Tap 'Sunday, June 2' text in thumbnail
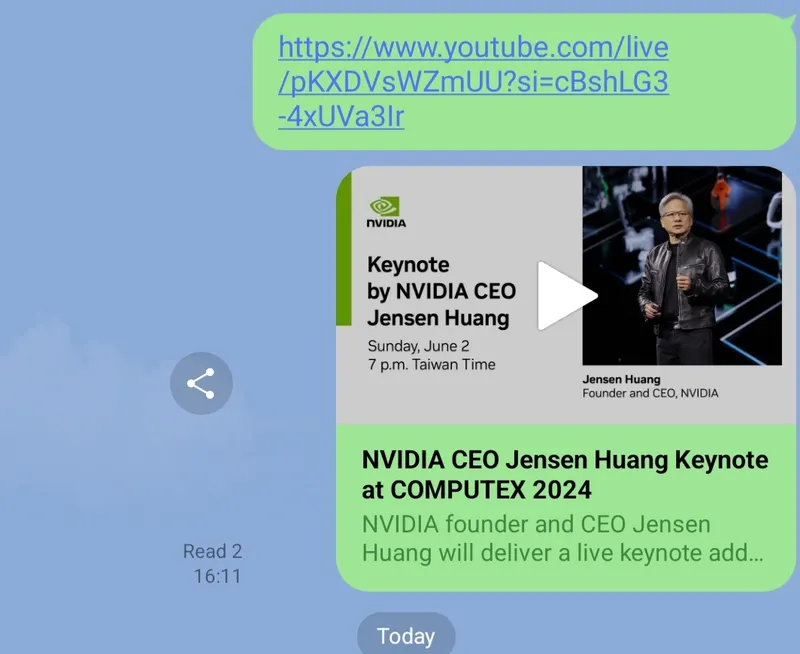This screenshot has width=800, height=654. pos(418,346)
